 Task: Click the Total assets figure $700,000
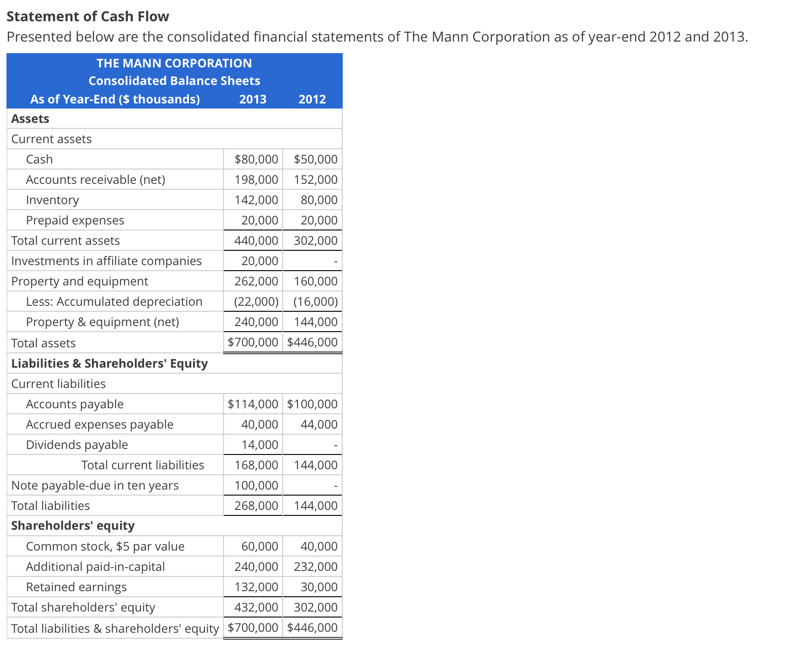[x=253, y=343]
